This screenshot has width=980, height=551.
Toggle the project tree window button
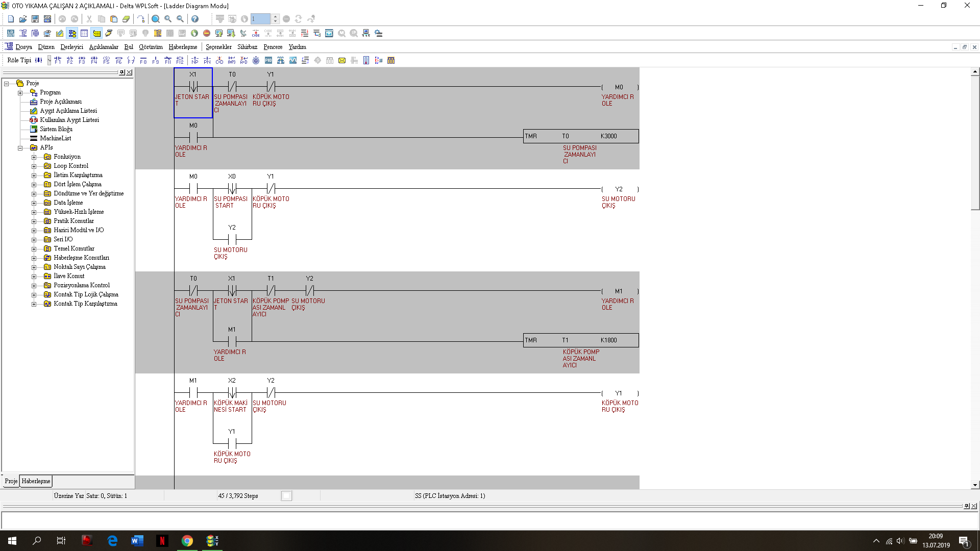72,33
